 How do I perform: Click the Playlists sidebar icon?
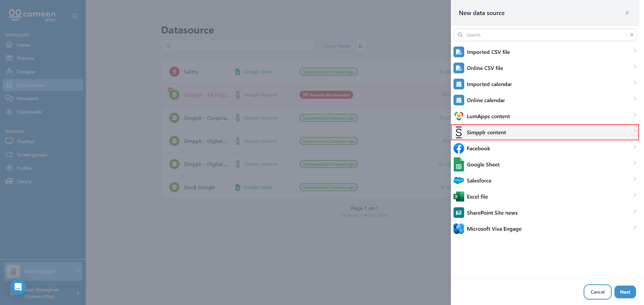point(9,58)
